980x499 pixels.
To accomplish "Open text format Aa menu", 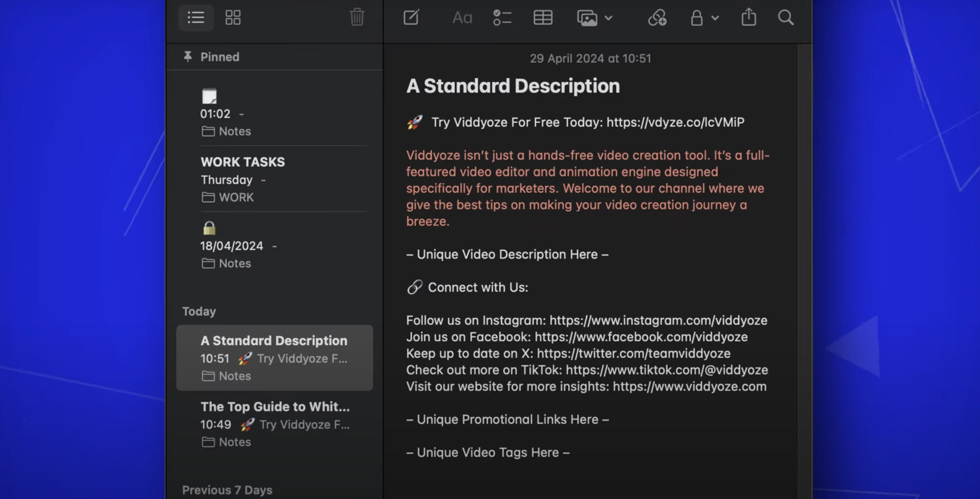I will coord(462,18).
